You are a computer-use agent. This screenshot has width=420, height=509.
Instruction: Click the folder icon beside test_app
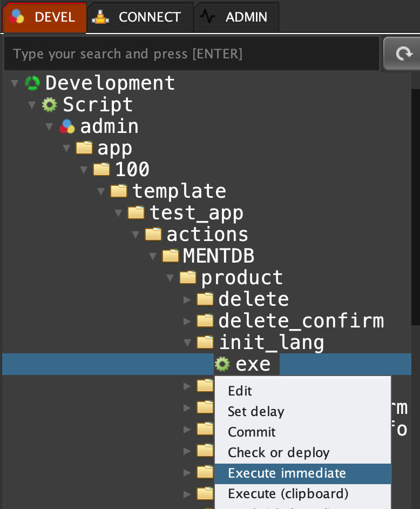pyautogui.click(x=136, y=213)
